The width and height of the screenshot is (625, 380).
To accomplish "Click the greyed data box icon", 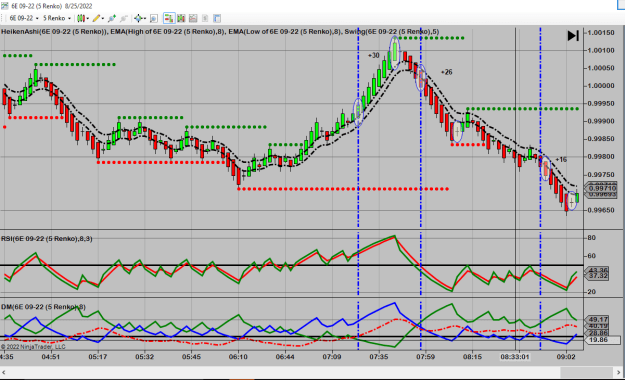I will (x=205, y=18).
